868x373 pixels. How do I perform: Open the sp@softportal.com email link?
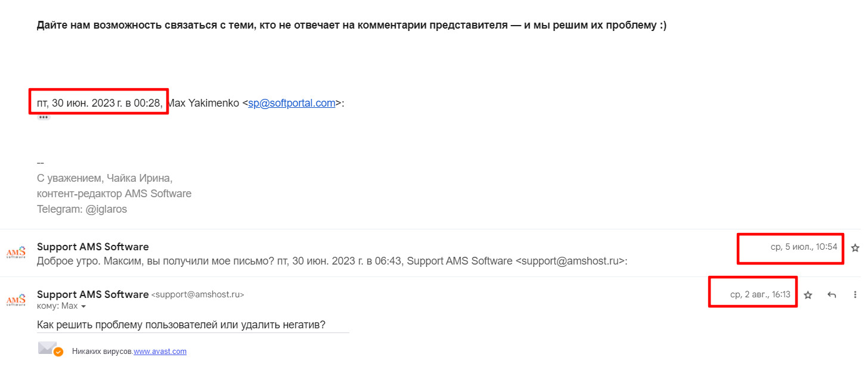pyautogui.click(x=292, y=103)
